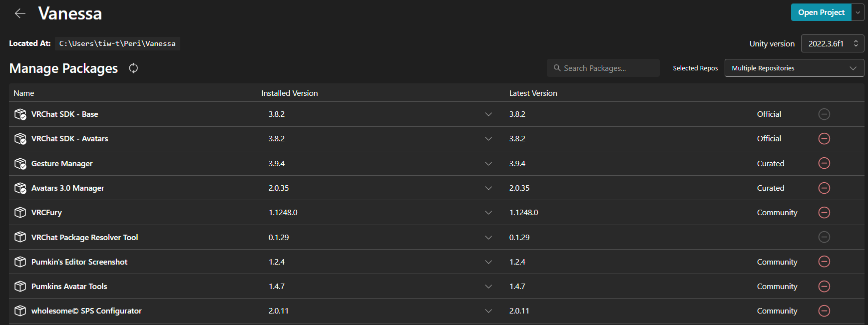This screenshot has width=868, height=325.
Task: Expand the arrow beside Open Project
Action: click(858, 12)
